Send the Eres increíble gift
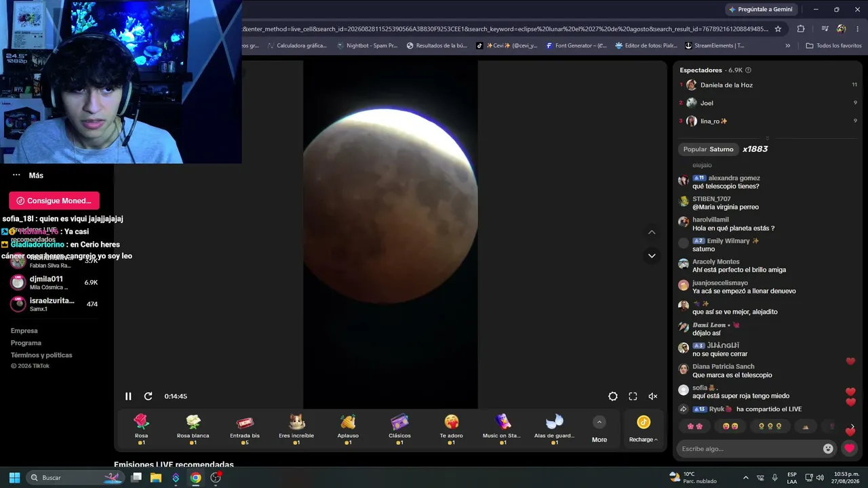This screenshot has height=488, width=868. pos(296,430)
